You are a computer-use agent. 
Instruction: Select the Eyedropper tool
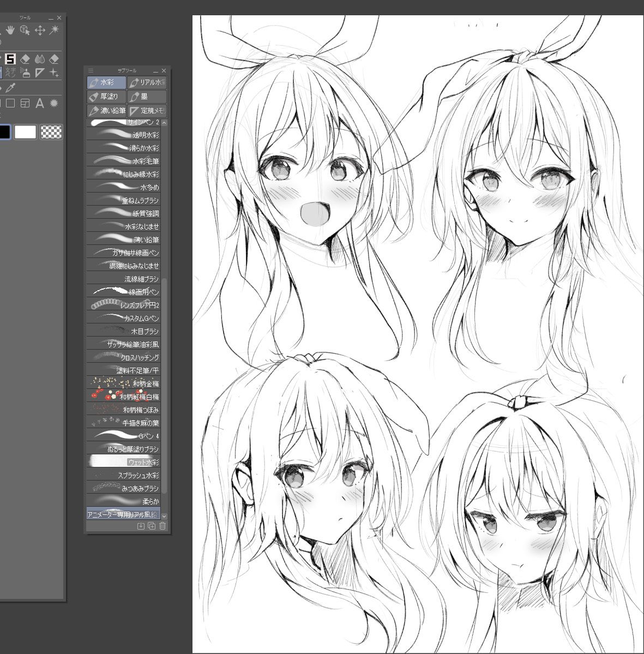coord(10,88)
